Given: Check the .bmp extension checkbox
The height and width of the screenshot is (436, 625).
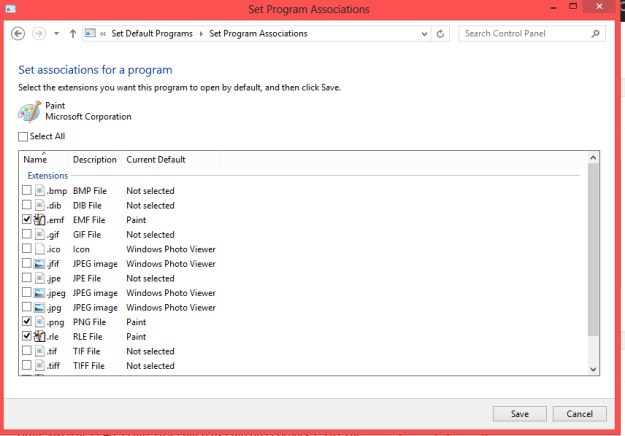Looking at the screenshot, I should point(27,190).
